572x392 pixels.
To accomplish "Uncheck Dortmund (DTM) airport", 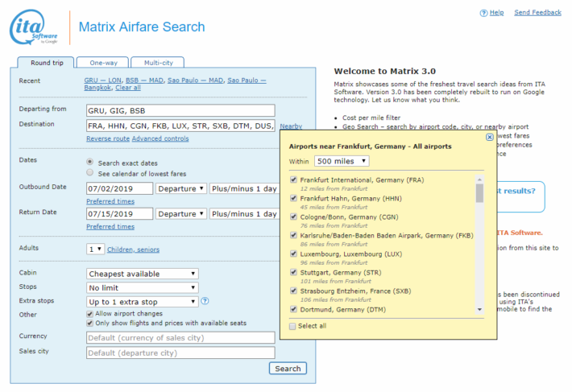I will pos(293,309).
